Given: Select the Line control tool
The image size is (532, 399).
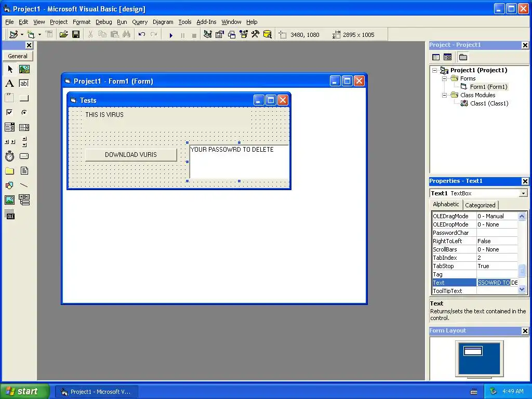Looking at the screenshot, I should (24, 185).
